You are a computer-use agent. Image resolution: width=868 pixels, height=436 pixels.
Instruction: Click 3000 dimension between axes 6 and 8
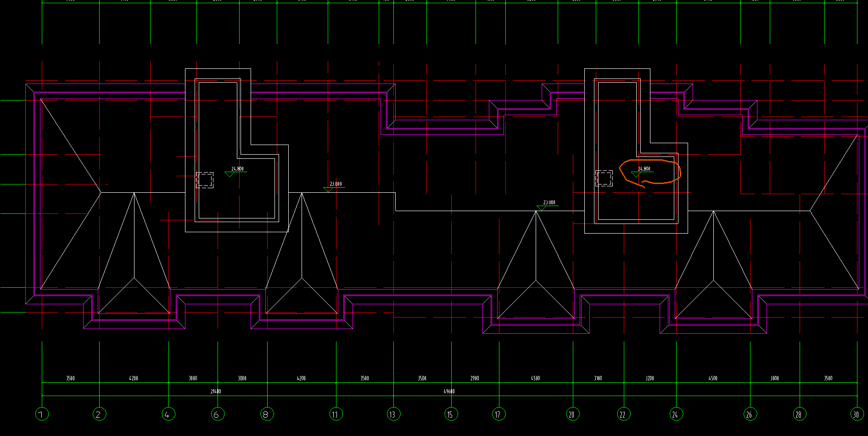pyautogui.click(x=242, y=378)
